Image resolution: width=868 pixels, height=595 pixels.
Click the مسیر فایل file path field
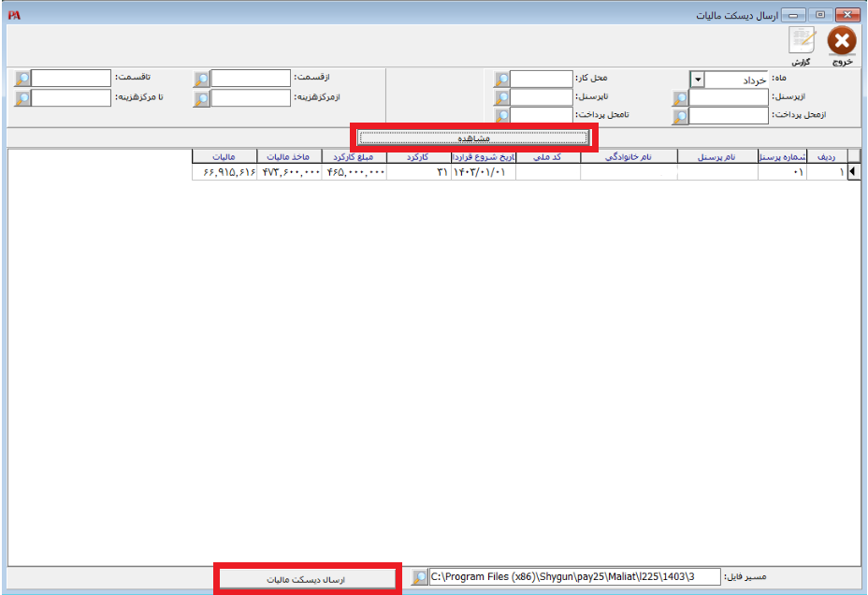[x=574, y=577]
